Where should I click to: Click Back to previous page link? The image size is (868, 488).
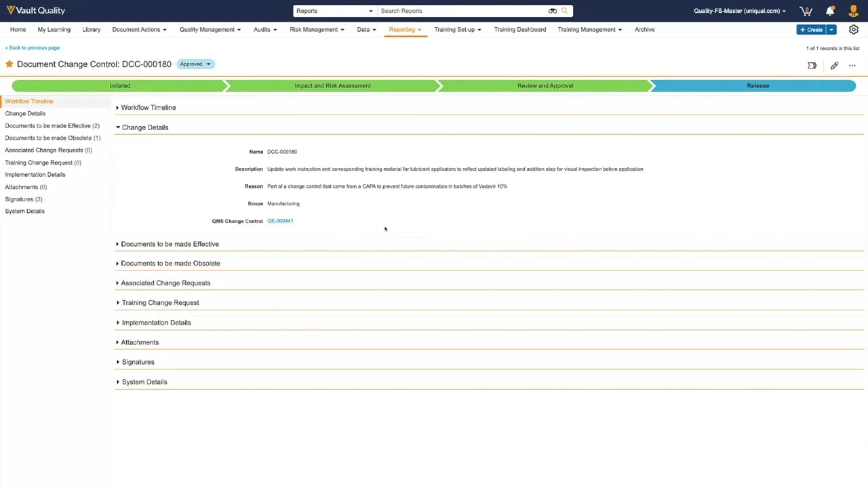[x=33, y=48]
